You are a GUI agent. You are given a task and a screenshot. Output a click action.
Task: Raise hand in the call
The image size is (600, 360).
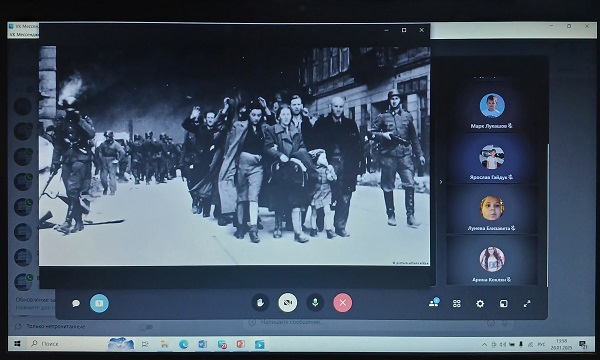coord(260,303)
